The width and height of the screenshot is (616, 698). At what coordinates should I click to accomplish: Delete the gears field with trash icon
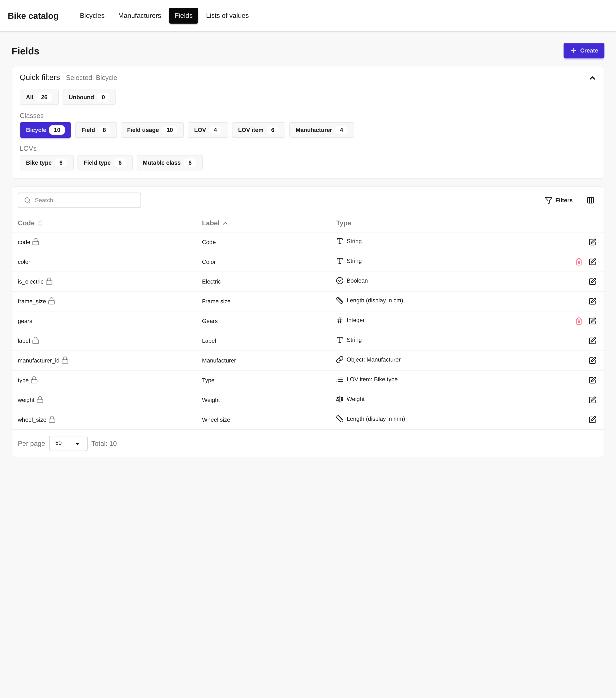[x=578, y=321]
